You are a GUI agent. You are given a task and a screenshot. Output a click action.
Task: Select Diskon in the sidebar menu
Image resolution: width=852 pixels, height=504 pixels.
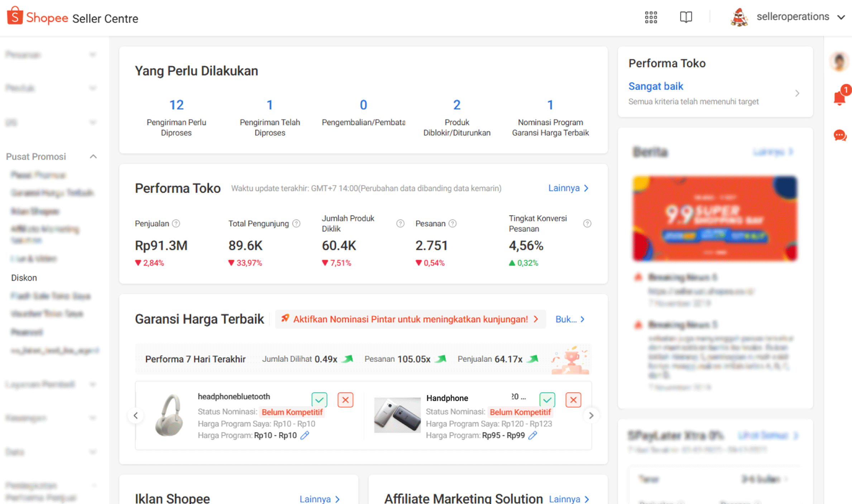click(24, 278)
